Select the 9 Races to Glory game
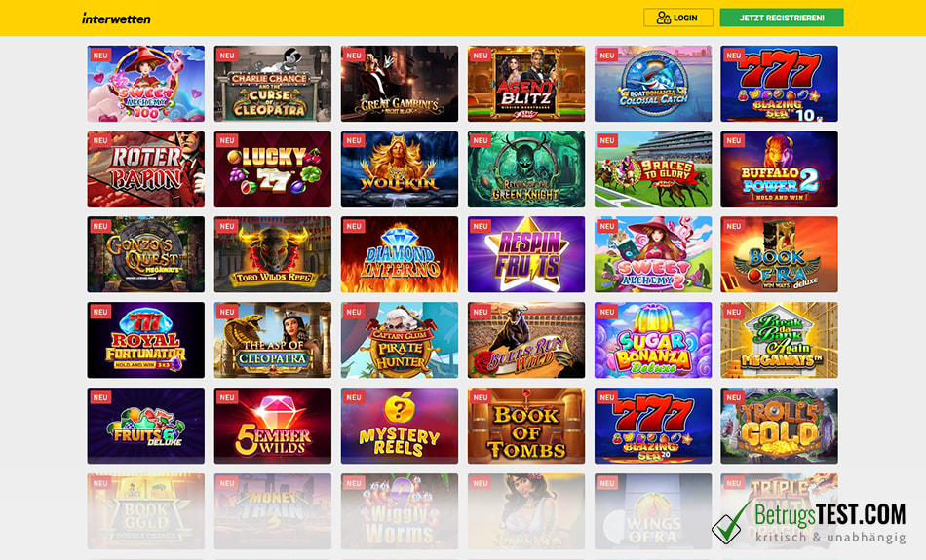 point(653,169)
